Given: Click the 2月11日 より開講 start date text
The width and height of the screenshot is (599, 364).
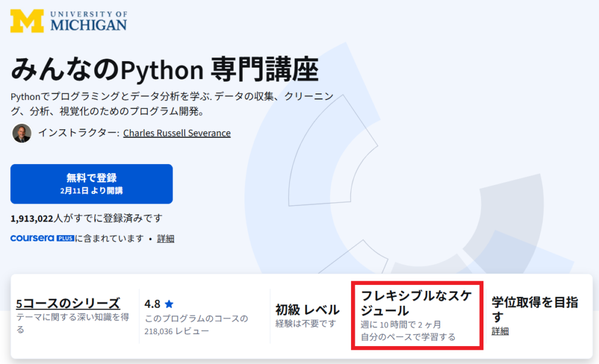Looking at the screenshot, I should pyautogui.click(x=90, y=190).
